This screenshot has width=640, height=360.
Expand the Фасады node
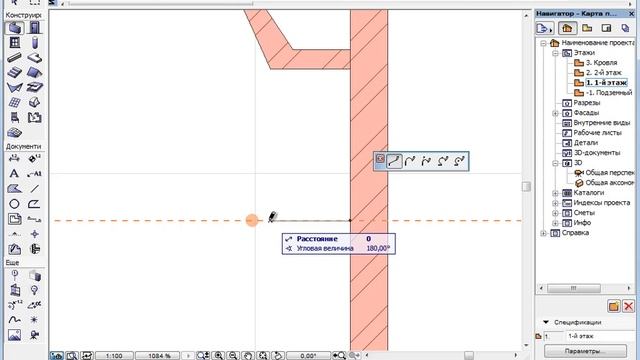point(556,113)
